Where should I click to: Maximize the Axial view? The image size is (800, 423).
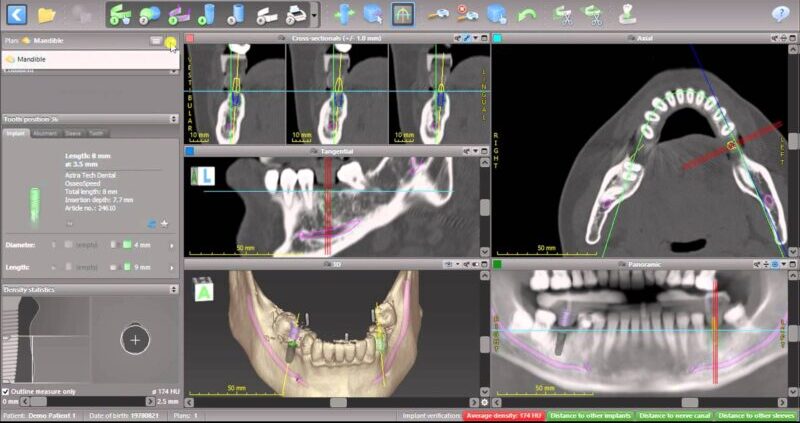coord(794,38)
